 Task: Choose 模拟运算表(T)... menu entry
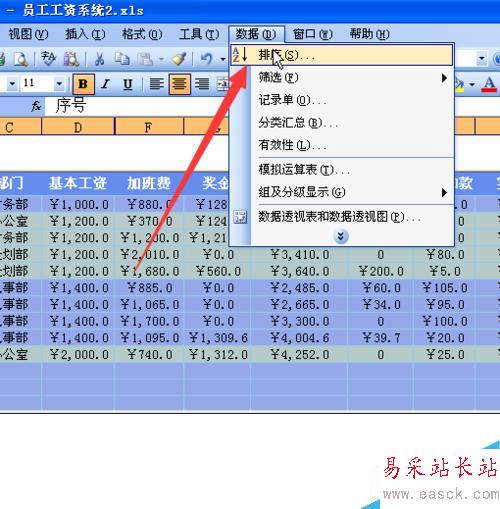click(x=342, y=170)
